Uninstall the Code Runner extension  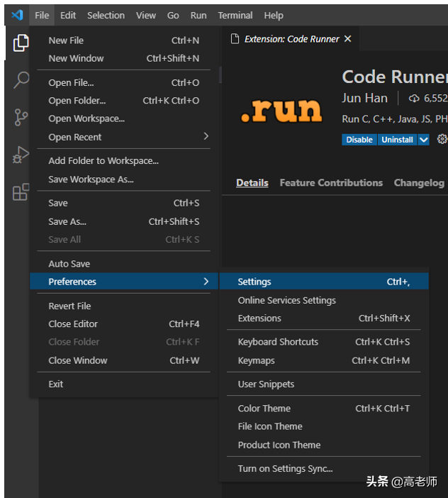point(397,140)
